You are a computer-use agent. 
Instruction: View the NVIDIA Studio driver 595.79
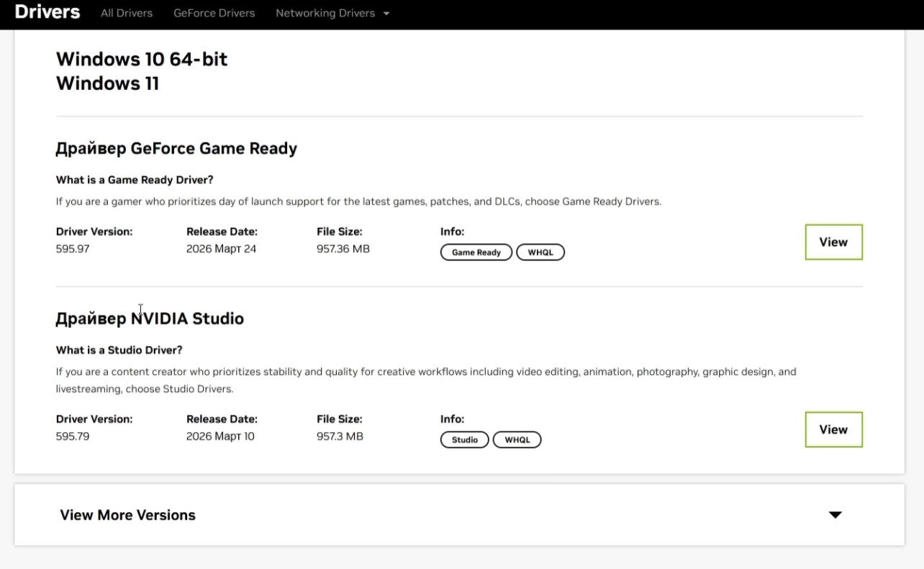pyautogui.click(x=833, y=429)
